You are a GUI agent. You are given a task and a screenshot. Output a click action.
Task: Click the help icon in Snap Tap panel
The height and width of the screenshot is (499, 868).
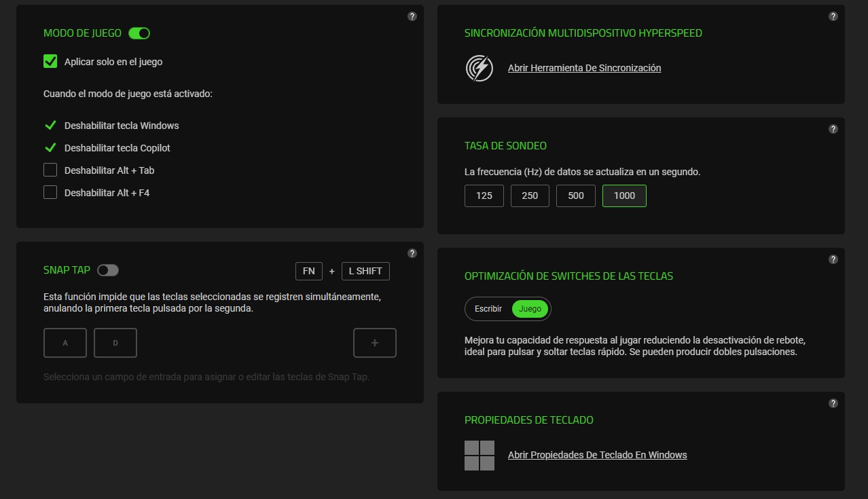[x=412, y=253]
